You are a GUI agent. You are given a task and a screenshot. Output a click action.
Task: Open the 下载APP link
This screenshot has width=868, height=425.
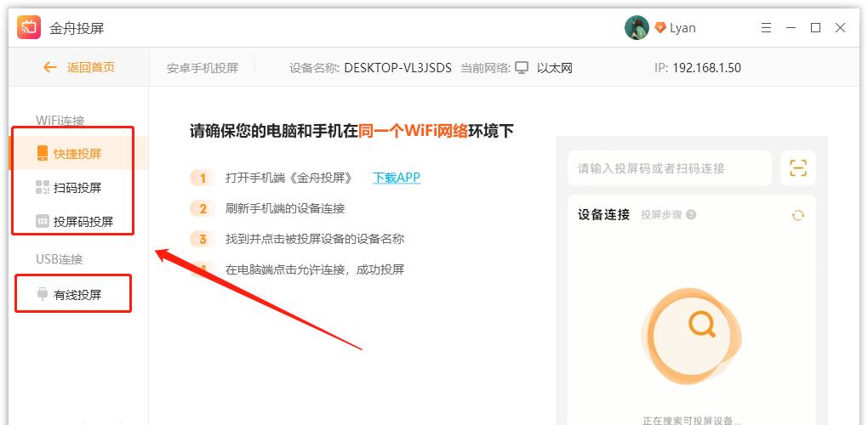coord(397,178)
